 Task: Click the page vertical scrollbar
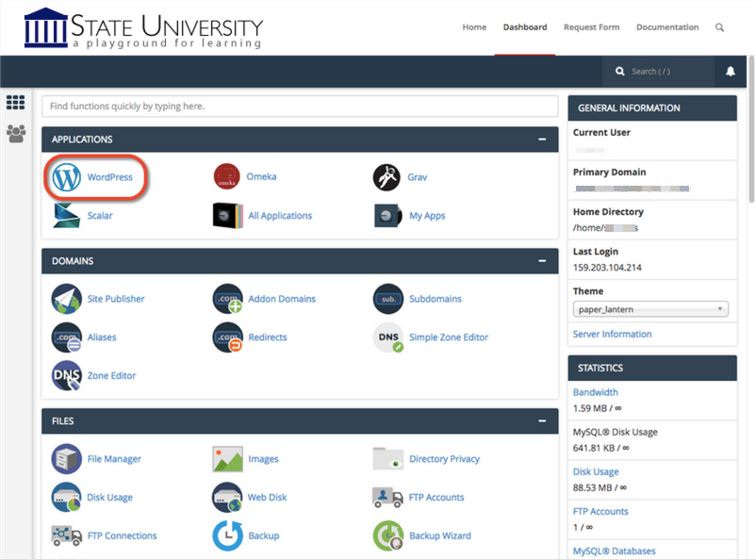(x=751, y=130)
